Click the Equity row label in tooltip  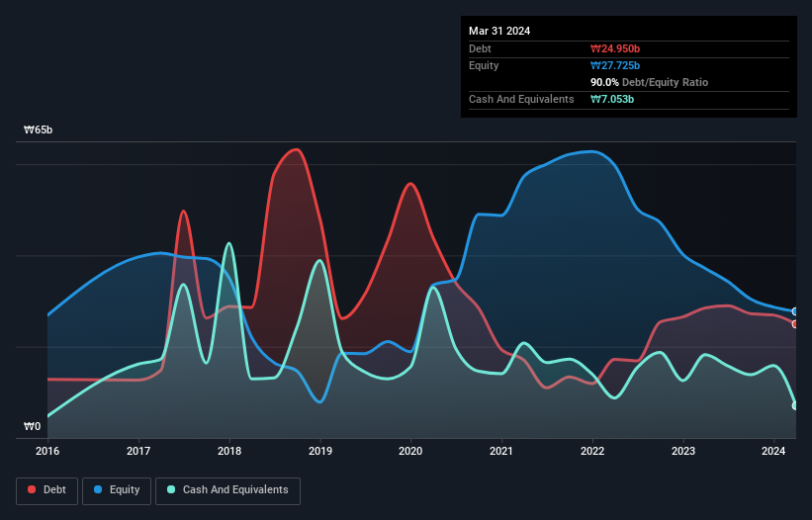[484, 65]
